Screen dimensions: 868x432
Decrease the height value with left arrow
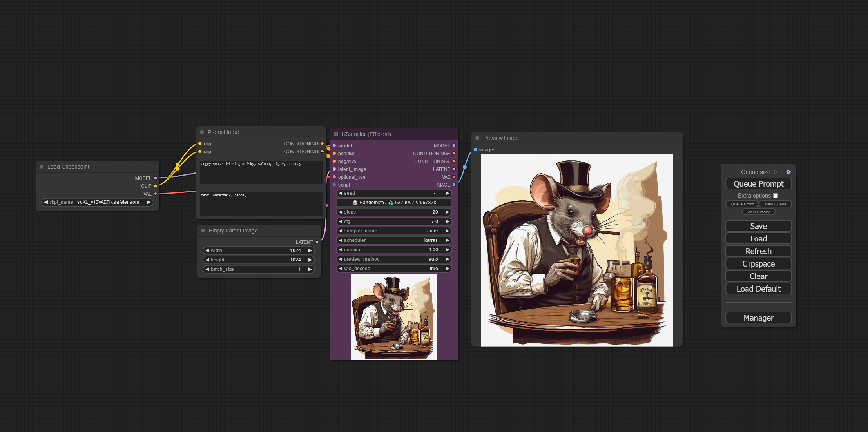[x=207, y=260]
